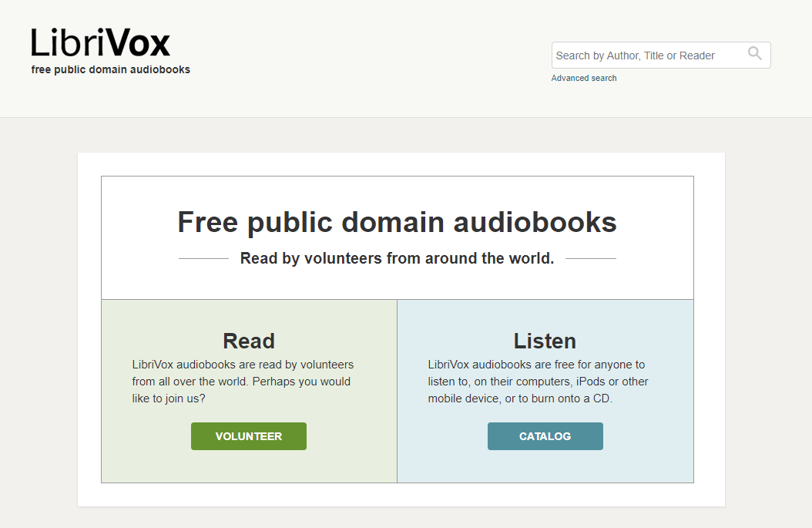Click the LibriVox logo

pos(100,42)
